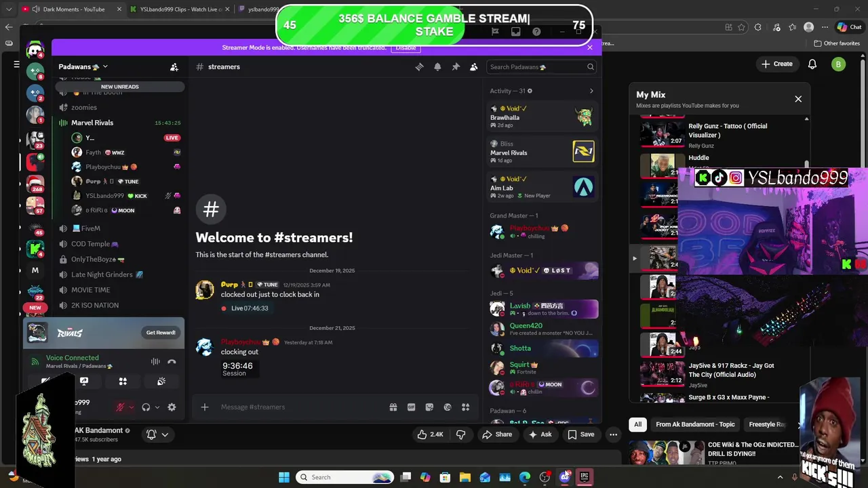Open the emoji picker in Discord

[x=448, y=407]
